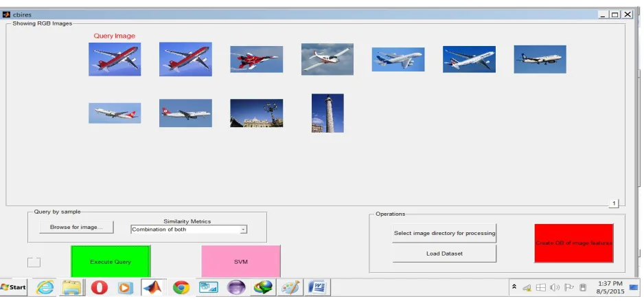Select the tall column monument thumbnail
This screenshot has width=644, height=301.
[x=327, y=113]
